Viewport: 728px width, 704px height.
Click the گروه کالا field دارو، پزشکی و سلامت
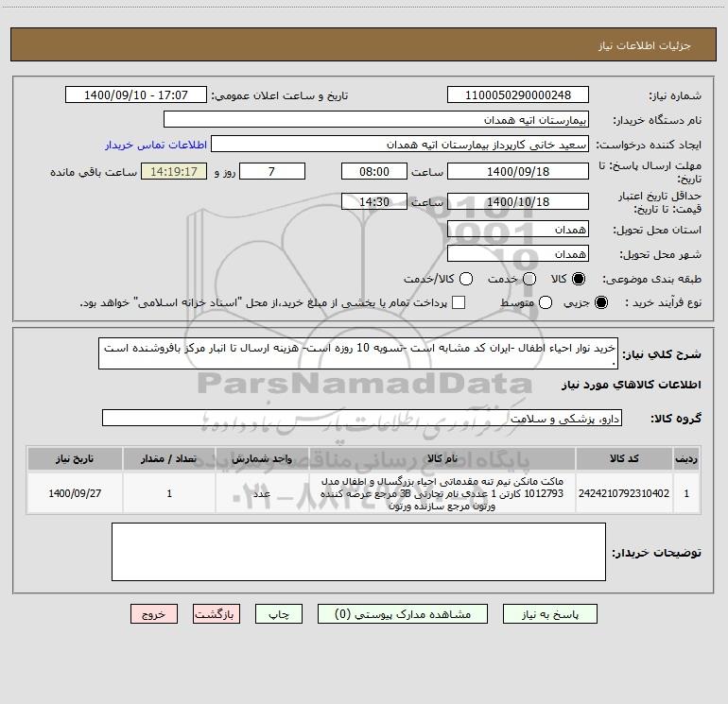362,418
